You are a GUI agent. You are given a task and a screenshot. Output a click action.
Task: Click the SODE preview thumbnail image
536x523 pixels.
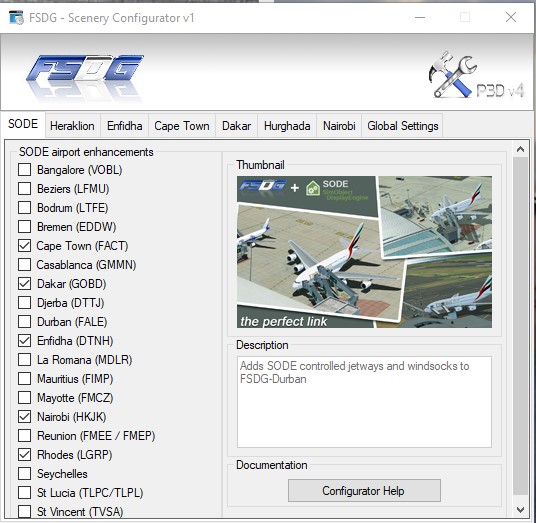tap(364, 252)
